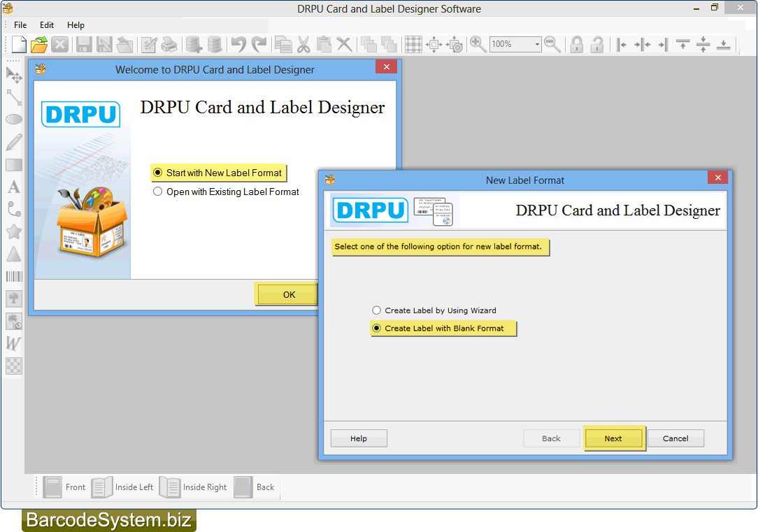Click the center-on-page crosshair icon
The image size is (758, 532).
click(434, 45)
